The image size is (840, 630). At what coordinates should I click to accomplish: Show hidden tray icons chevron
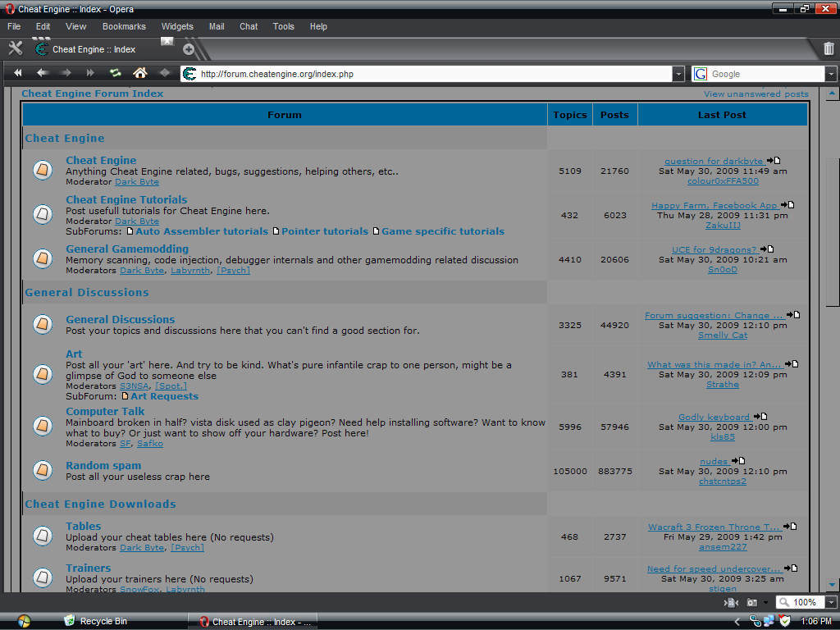[x=737, y=622]
